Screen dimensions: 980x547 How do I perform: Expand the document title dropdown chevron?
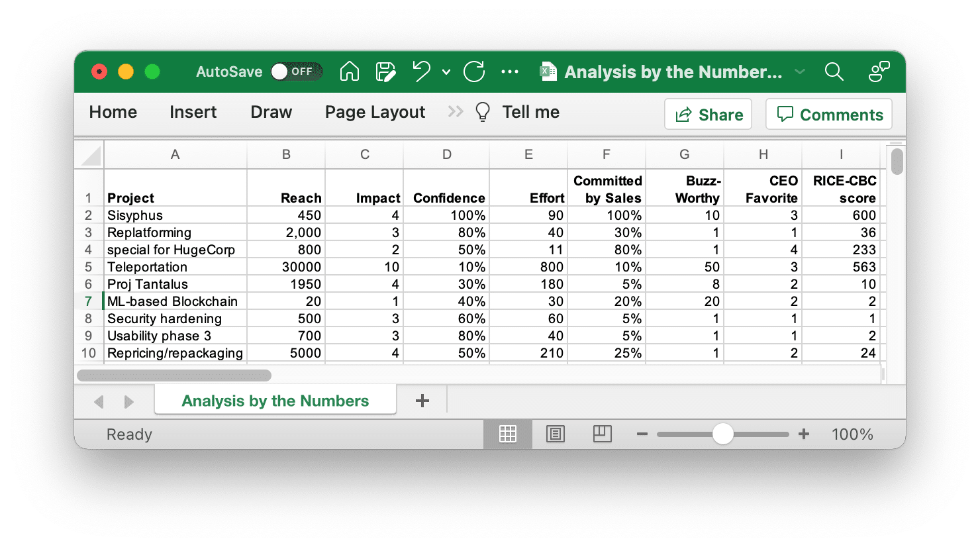coord(800,72)
